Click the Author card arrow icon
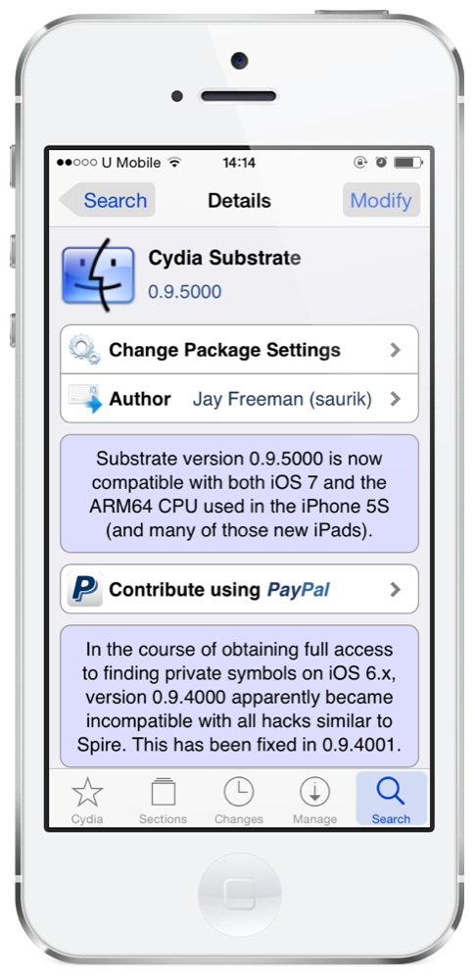The height and width of the screenshot is (980, 475). (84, 399)
